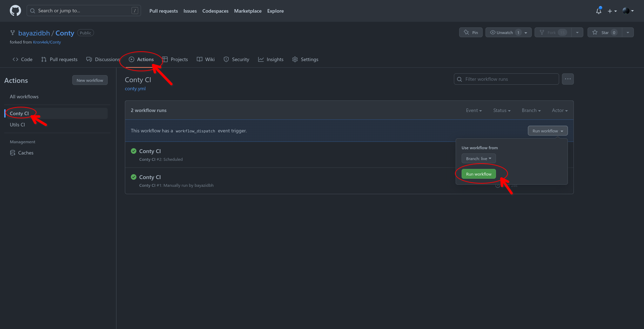644x329 pixels.
Task: Open notifications bell icon
Action: click(x=599, y=11)
